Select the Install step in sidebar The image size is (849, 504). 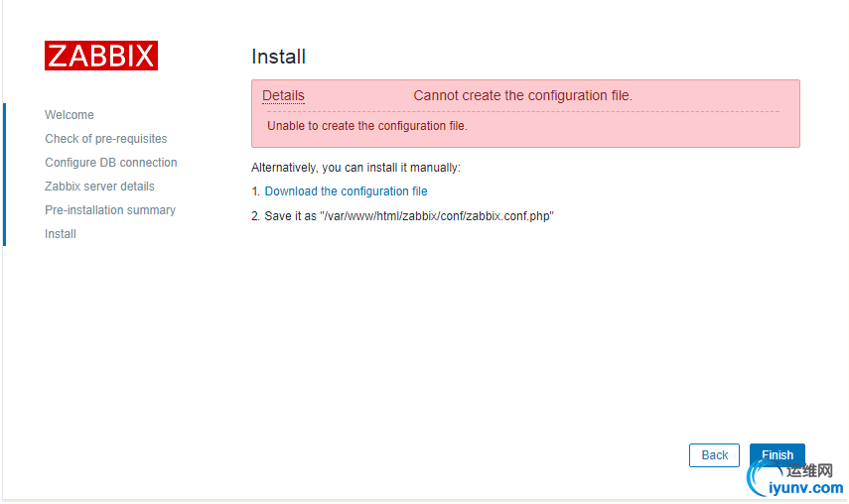[x=61, y=234]
